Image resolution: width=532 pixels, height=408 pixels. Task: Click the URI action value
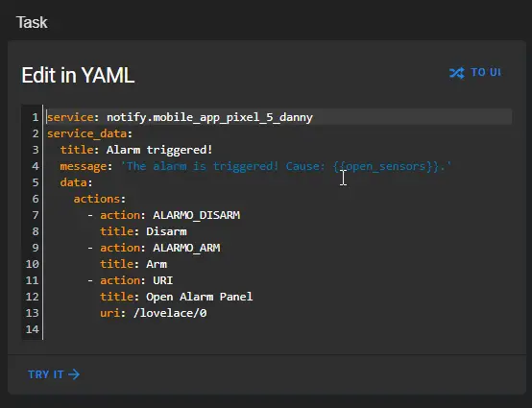pyautogui.click(x=163, y=280)
